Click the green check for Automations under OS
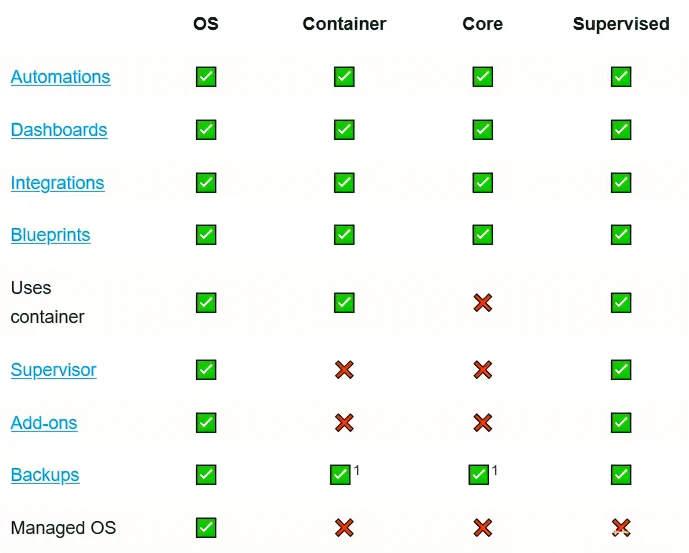 coord(206,77)
